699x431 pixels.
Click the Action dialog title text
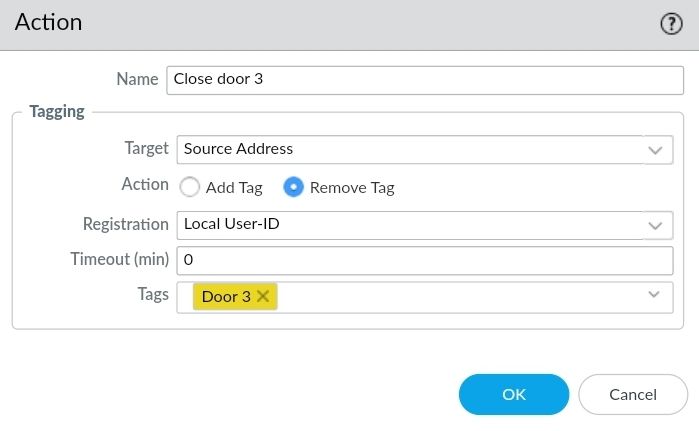coord(48,22)
